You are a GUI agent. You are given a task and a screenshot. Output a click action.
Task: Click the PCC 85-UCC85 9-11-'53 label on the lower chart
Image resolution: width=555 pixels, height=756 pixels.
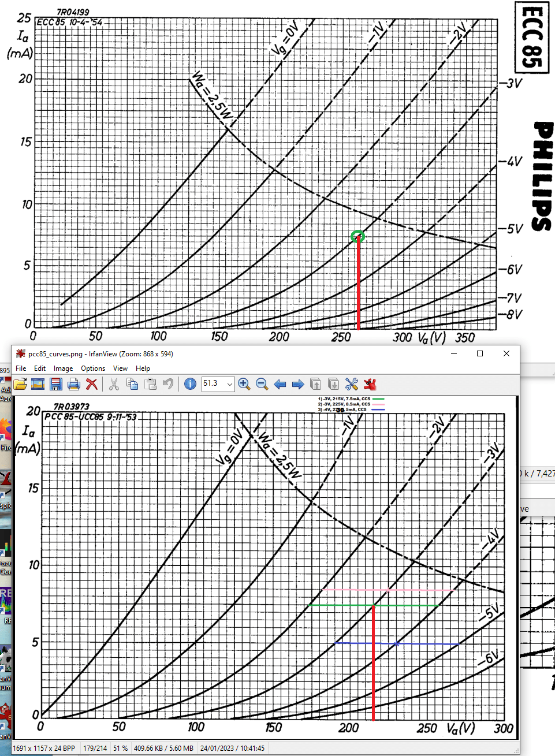pyautogui.click(x=91, y=416)
